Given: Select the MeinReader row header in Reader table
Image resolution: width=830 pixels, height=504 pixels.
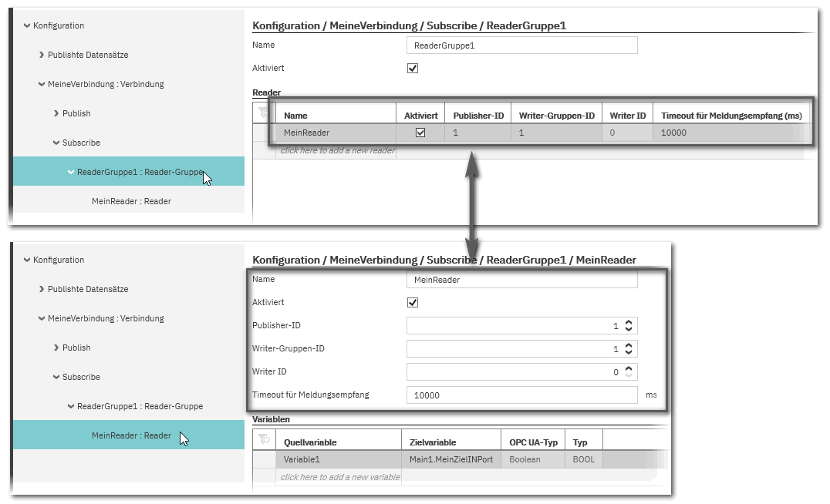Looking at the screenshot, I should (x=264, y=133).
